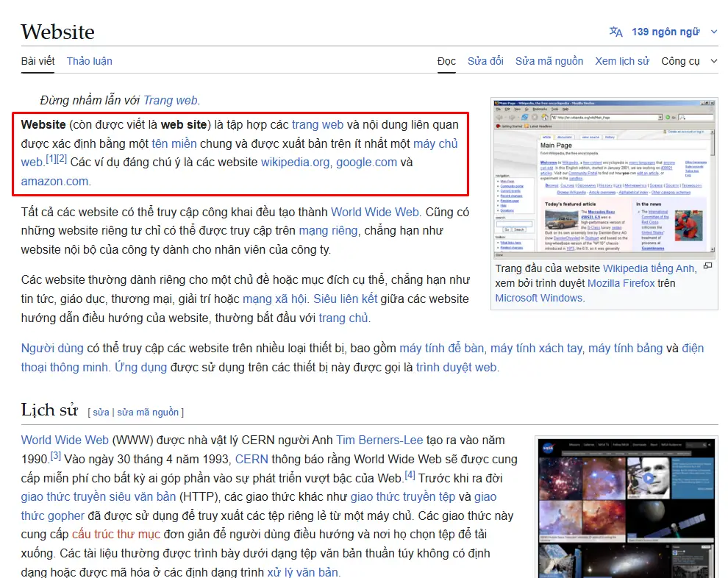
Task: Open the mạng riêng link
Action: pos(328,231)
